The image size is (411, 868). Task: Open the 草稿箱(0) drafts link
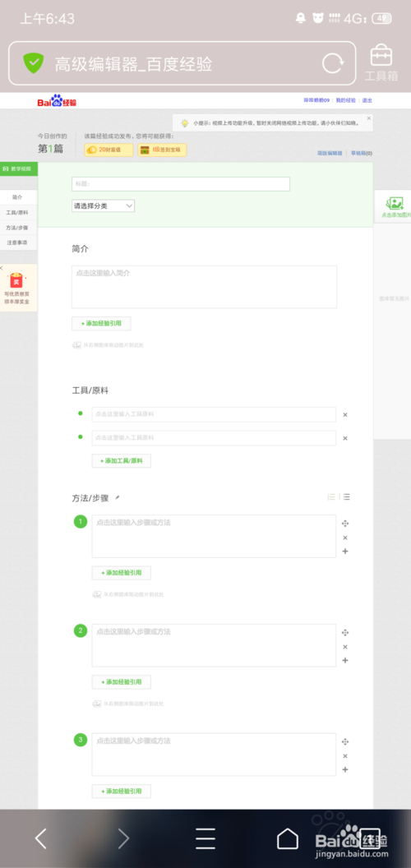(362, 154)
